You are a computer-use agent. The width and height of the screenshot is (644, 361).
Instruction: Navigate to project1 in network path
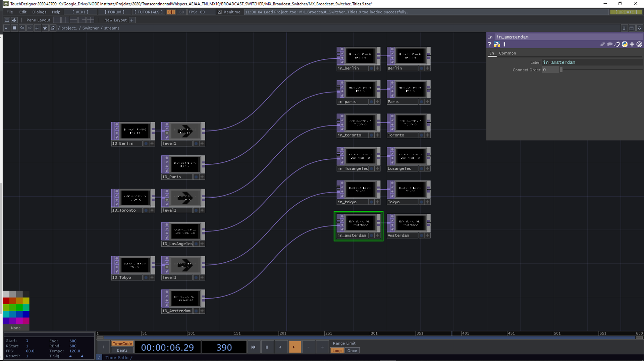tap(69, 28)
